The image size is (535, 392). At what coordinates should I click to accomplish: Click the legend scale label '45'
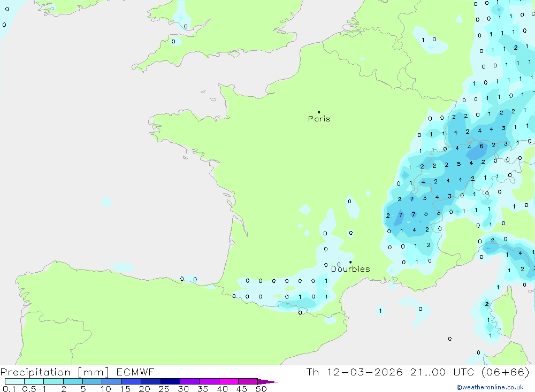point(242,389)
